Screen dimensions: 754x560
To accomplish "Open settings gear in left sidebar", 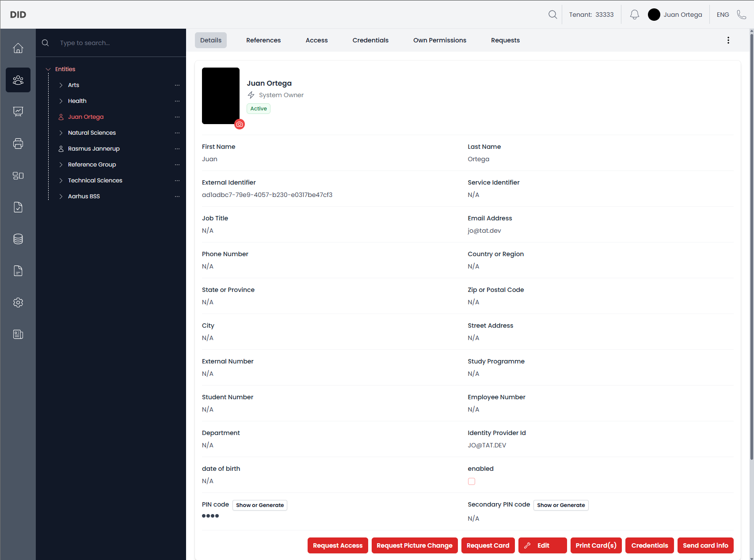I will tap(18, 303).
